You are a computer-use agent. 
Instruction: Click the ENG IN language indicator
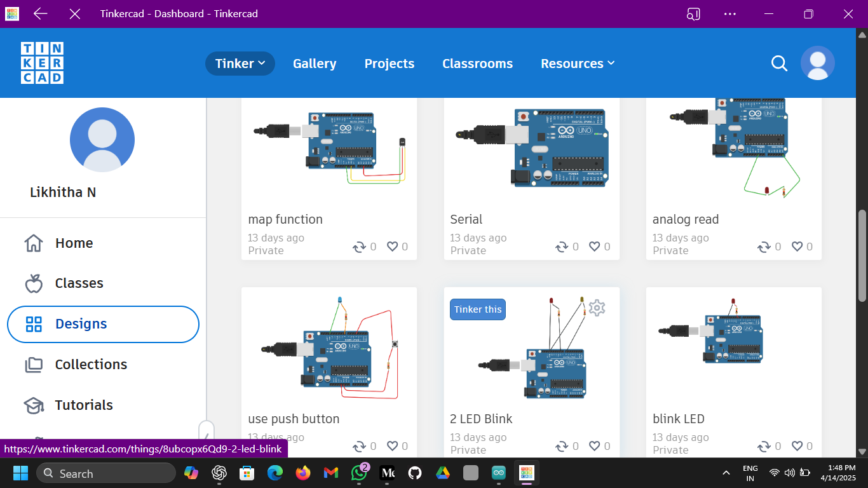tap(750, 473)
